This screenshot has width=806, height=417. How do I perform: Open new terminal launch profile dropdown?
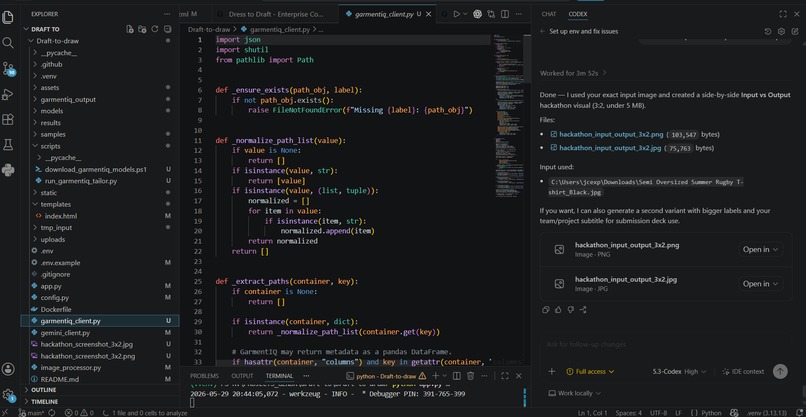(x=445, y=376)
